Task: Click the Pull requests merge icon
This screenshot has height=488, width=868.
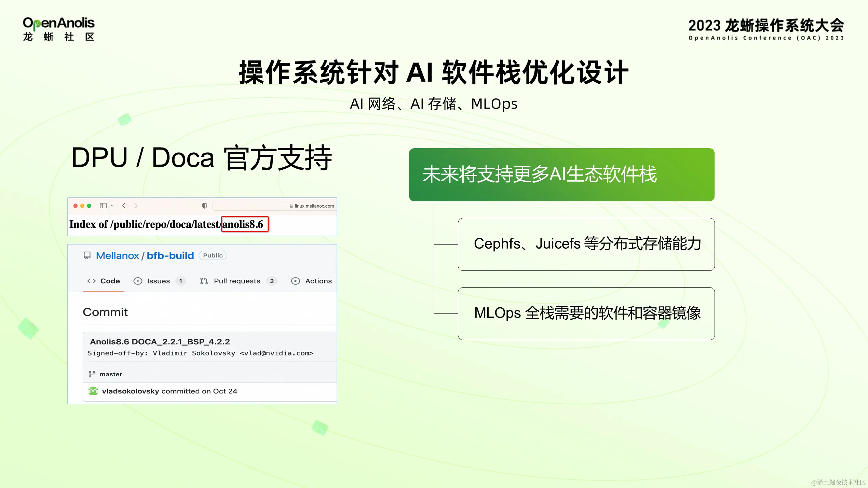Action: click(x=204, y=281)
